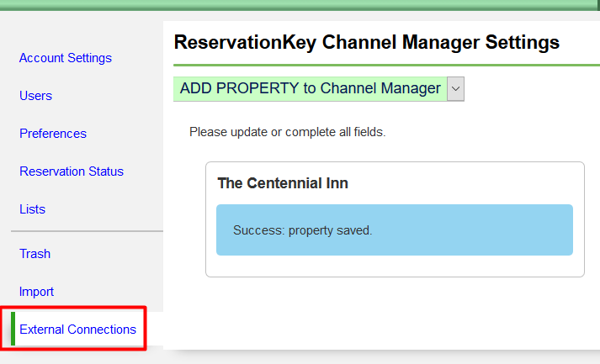Click the "Please update or complete all fields" text
Image resolution: width=600 pixels, height=364 pixels.
point(287,132)
